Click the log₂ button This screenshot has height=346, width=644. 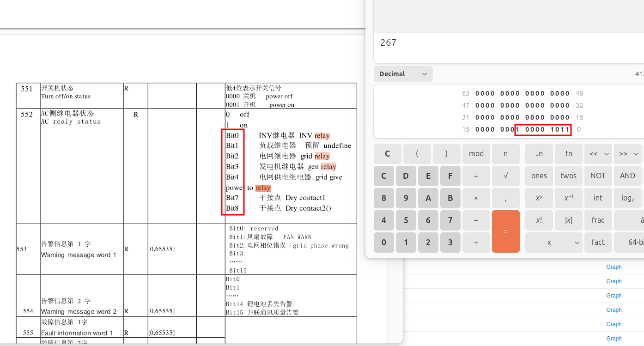627,198
